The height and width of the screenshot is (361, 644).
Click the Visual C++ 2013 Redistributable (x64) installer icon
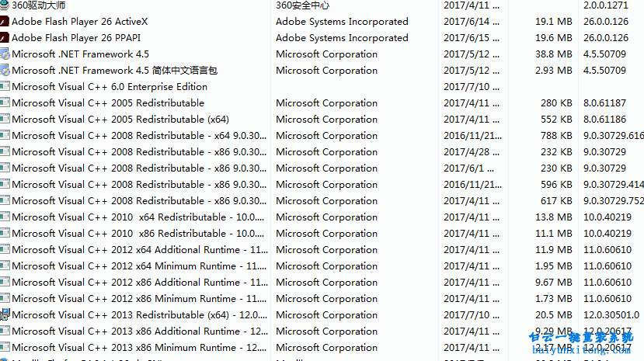click(5, 315)
